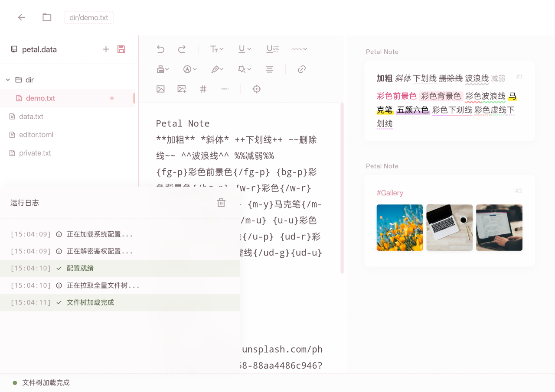Add image from URL with image-plus icon
555x392 pixels.
pyautogui.click(x=181, y=89)
